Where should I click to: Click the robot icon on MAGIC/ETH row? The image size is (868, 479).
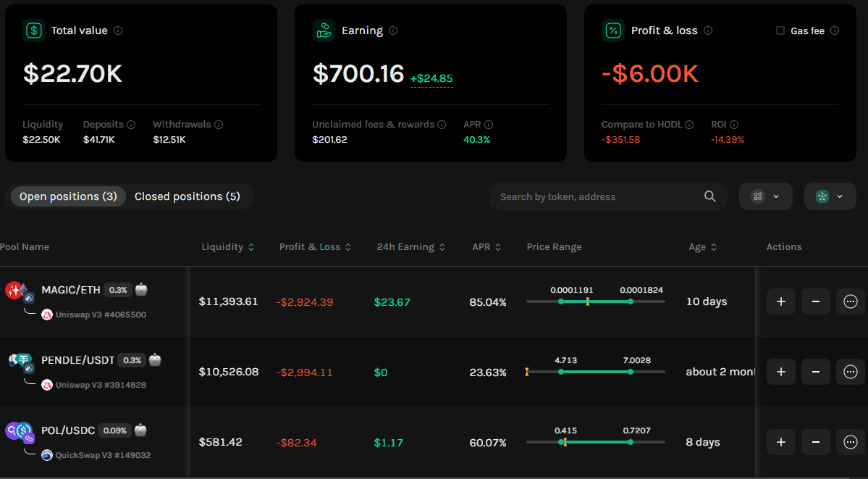(x=141, y=289)
